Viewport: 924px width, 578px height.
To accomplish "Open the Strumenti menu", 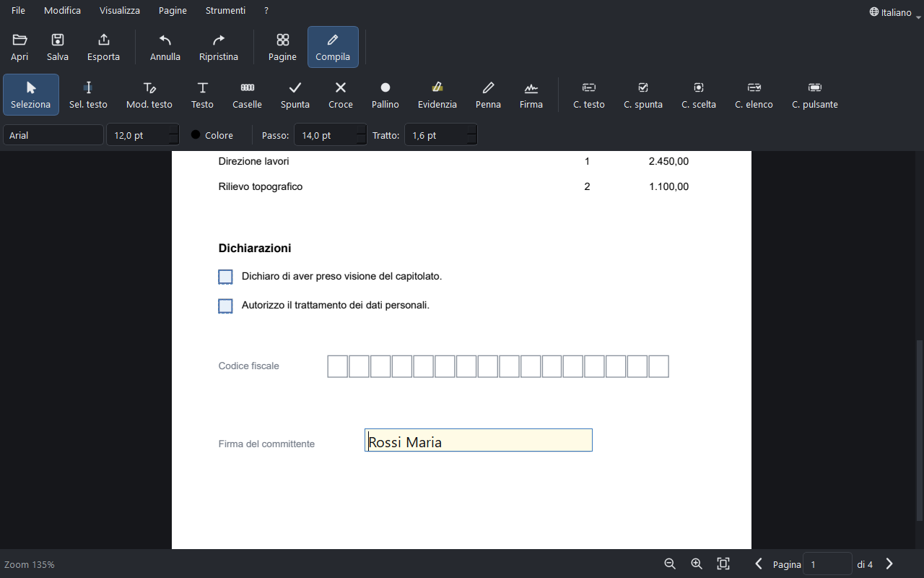I will [x=225, y=11].
